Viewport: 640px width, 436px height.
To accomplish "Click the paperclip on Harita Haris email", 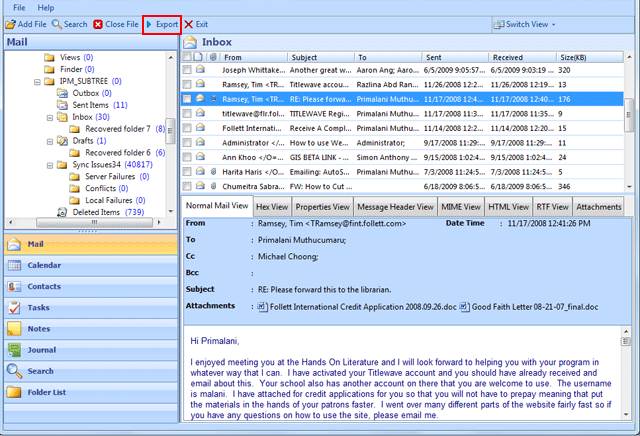I will pyautogui.click(x=213, y=172).
